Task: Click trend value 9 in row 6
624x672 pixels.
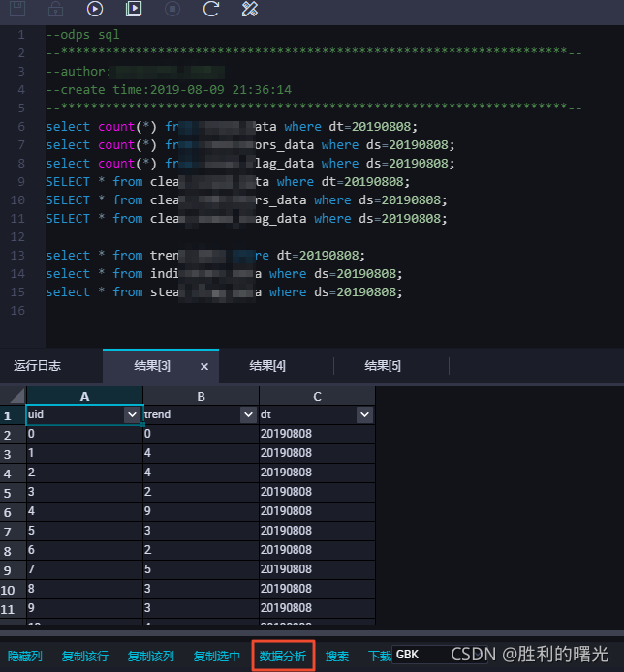Action: [201, 511]
